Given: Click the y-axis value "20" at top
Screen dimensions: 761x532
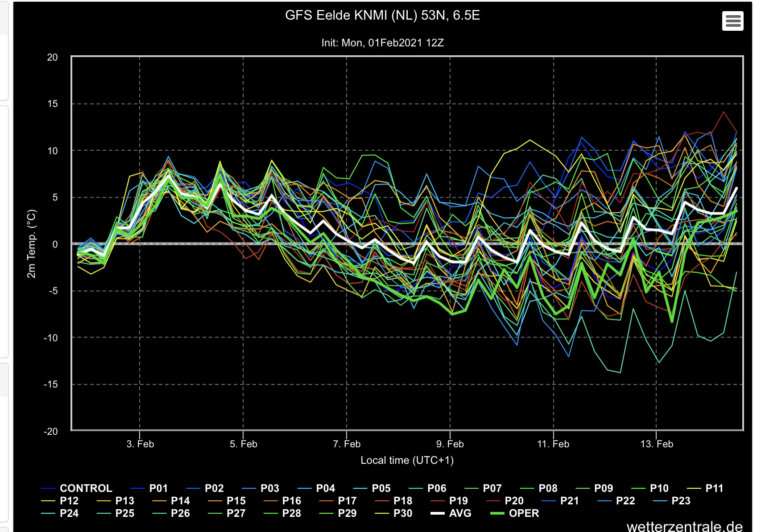Looking at the screenshot, I should click(53, 57).
